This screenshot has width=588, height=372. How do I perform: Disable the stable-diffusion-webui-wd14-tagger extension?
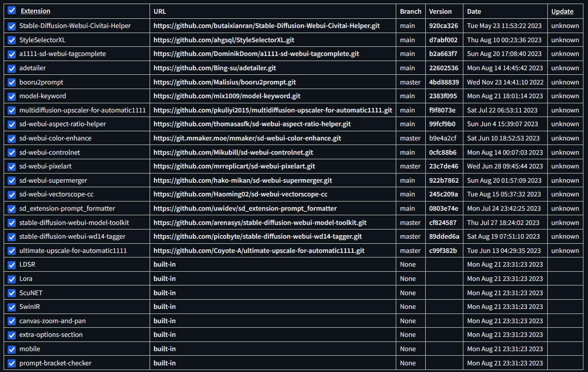pos(11,236)
